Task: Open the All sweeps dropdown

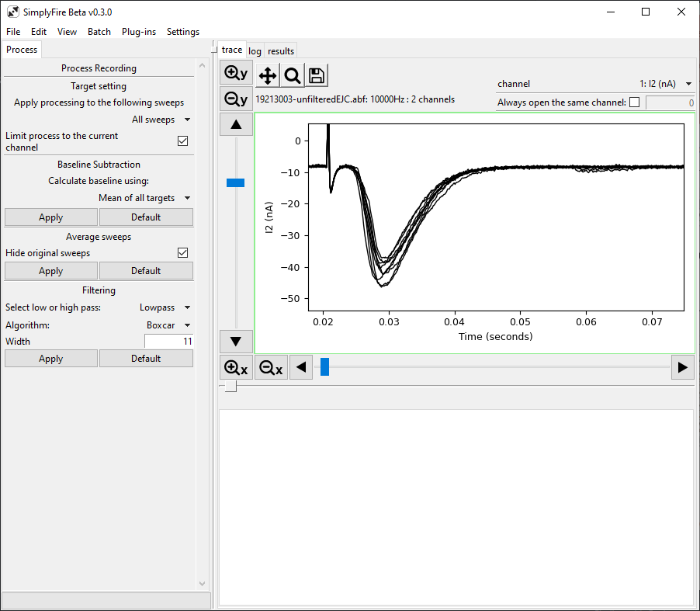Action: (161, 120)
